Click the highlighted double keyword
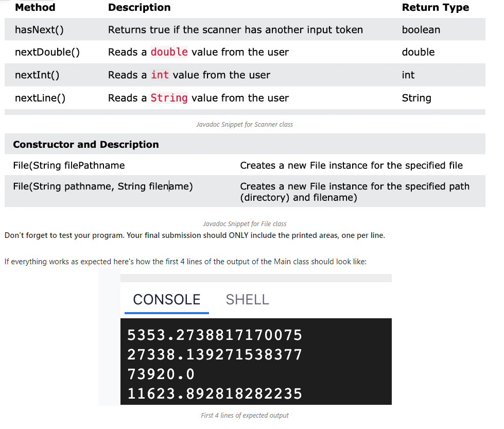 point(169,52)
